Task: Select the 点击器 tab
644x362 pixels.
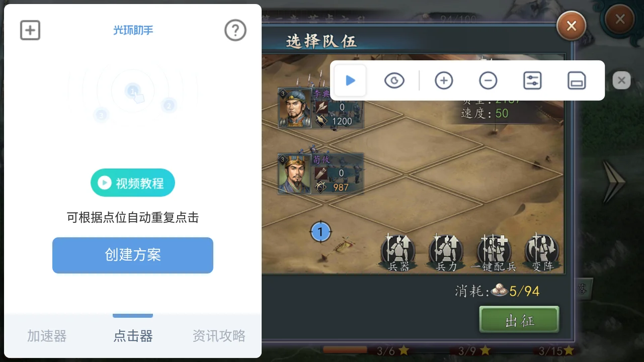Action: [133, 336]
